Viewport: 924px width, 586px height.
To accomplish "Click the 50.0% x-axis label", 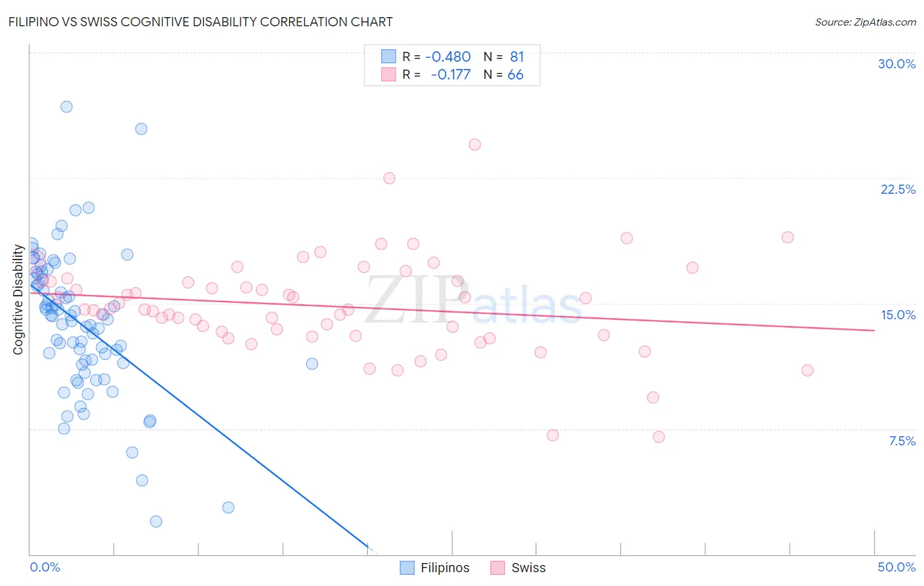I will click(x=896, y=567).
